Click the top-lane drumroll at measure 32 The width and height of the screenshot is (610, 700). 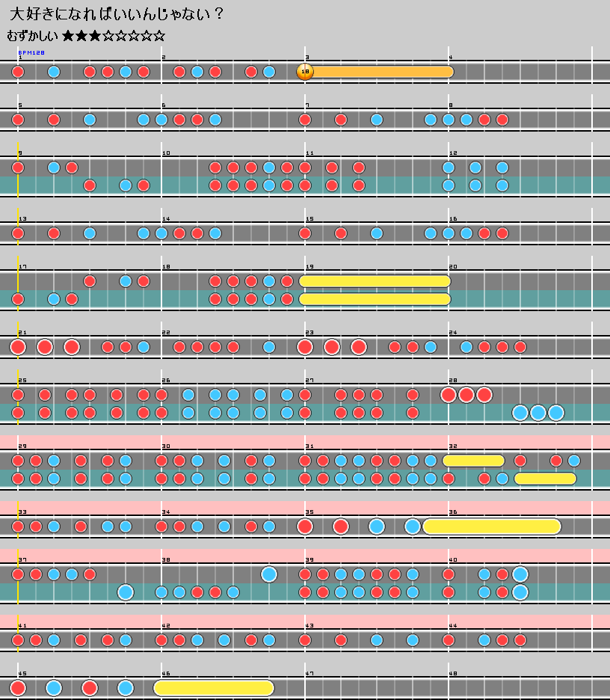click(x=474, y=461)
